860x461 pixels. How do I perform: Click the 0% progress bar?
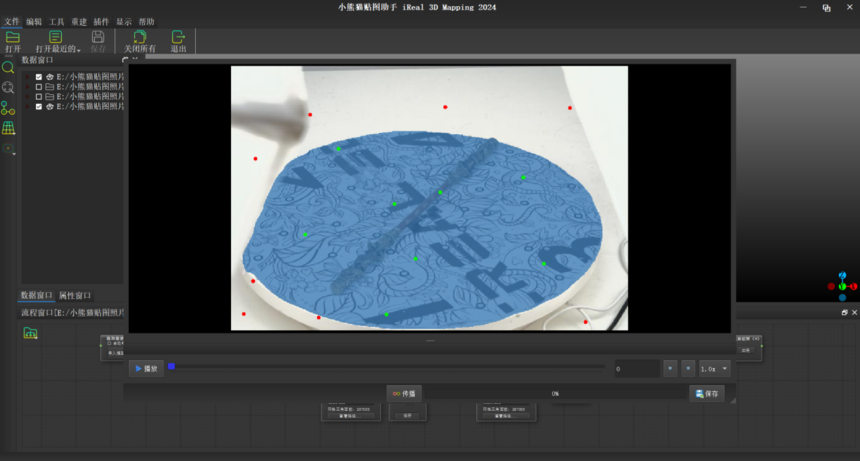pos(555,394)
